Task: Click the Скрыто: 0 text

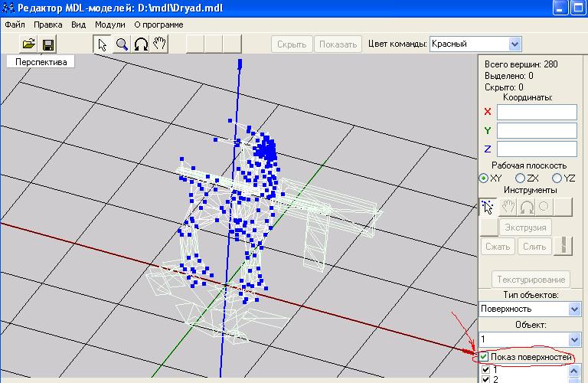Action: [504, 87]
